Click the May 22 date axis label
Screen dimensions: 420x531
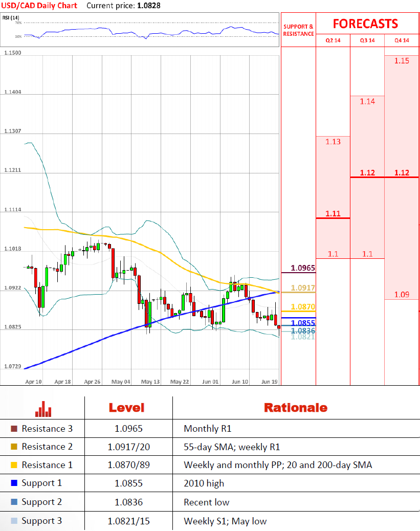pyautogui.click(x=180, y=382)
